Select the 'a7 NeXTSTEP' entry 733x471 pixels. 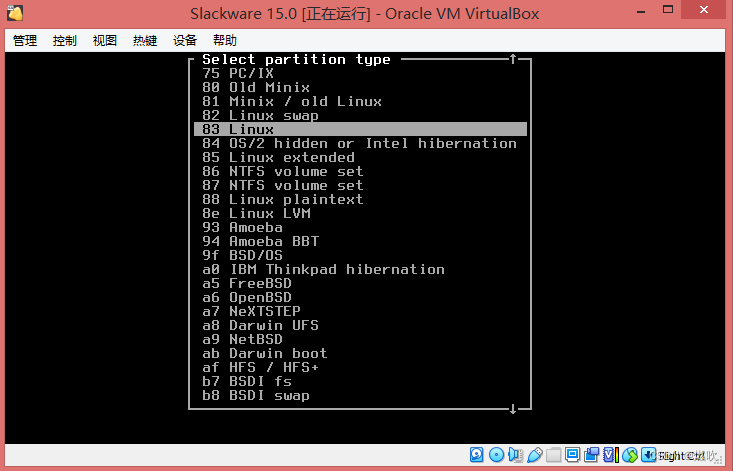coord(360,312)
